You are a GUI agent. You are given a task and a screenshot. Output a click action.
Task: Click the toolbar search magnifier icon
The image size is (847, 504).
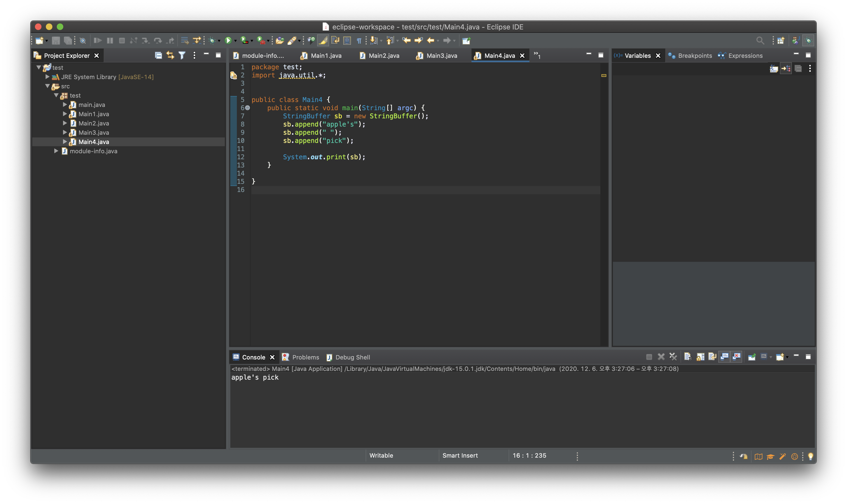(x=760, y=41)
